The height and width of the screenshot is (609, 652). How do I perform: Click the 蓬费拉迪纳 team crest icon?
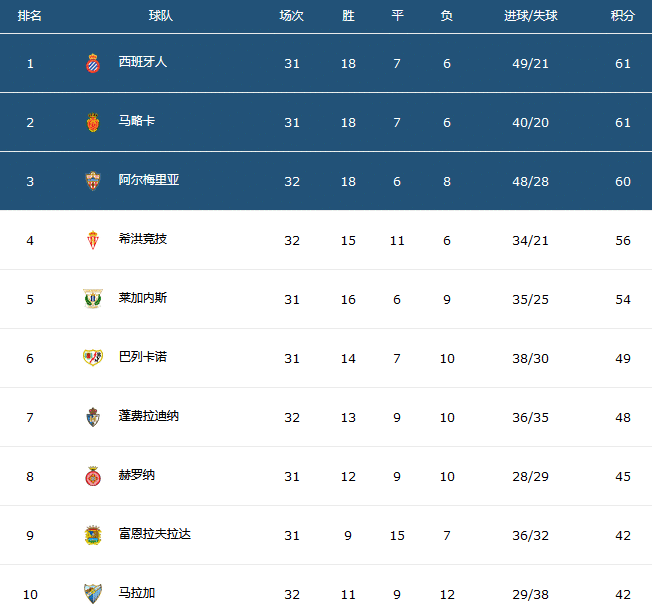93,417
